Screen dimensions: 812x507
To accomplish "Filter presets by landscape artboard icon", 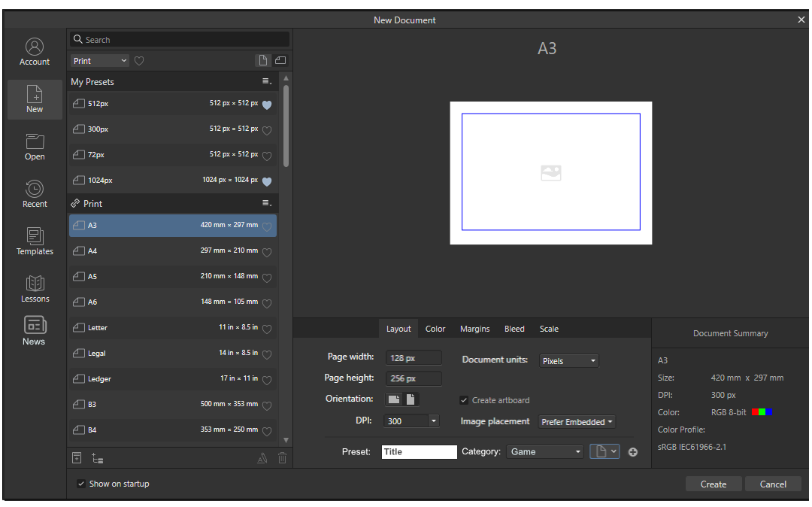I will 280,61.
